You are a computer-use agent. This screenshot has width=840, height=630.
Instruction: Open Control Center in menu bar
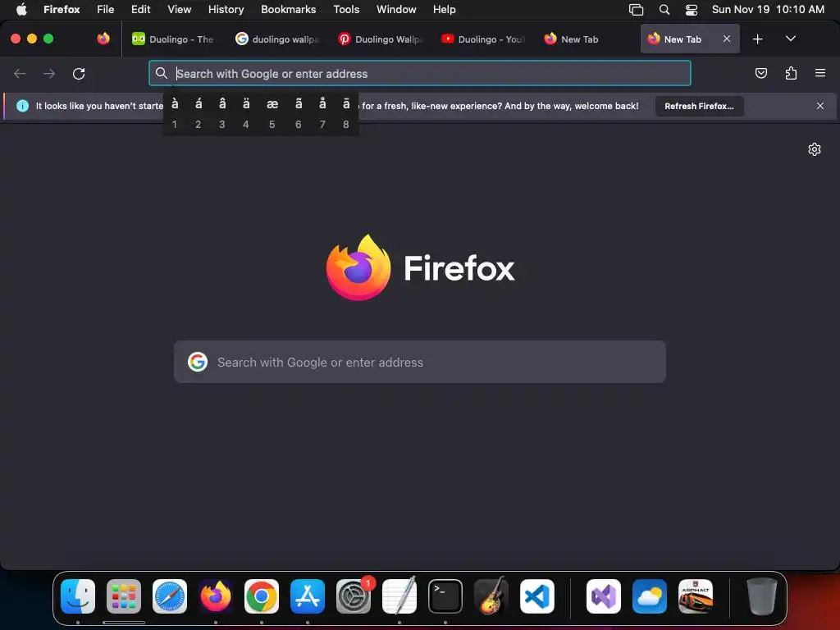pos(691,9)
